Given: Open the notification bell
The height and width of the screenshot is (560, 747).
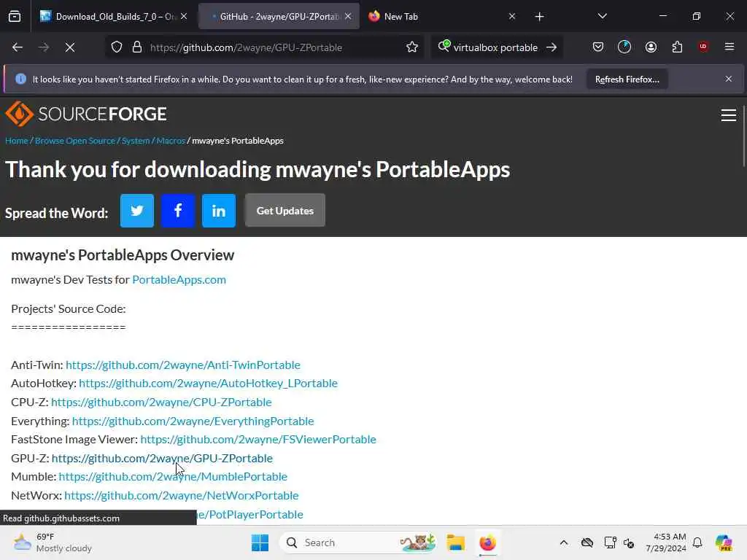Looking at the screenshot, I should tap(697, 542).
